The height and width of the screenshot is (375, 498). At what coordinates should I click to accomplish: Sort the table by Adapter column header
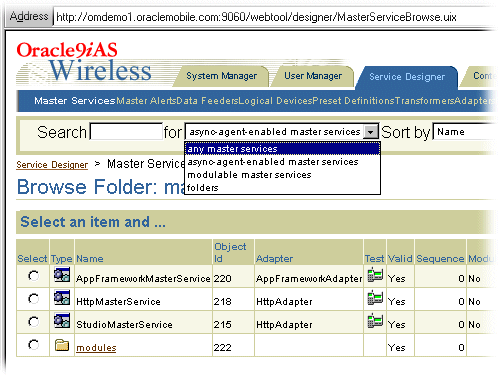point(274,259)
